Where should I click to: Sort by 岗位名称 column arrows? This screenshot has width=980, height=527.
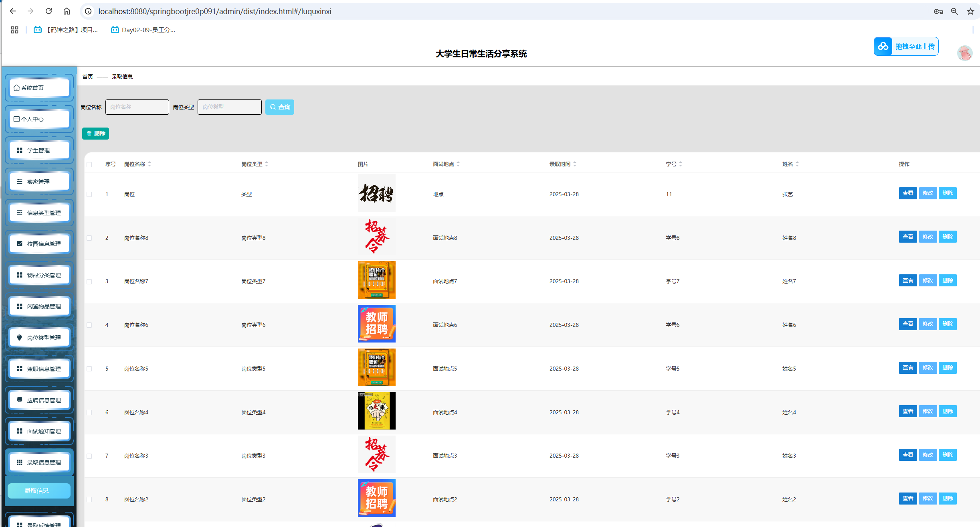tap(150, 164)
